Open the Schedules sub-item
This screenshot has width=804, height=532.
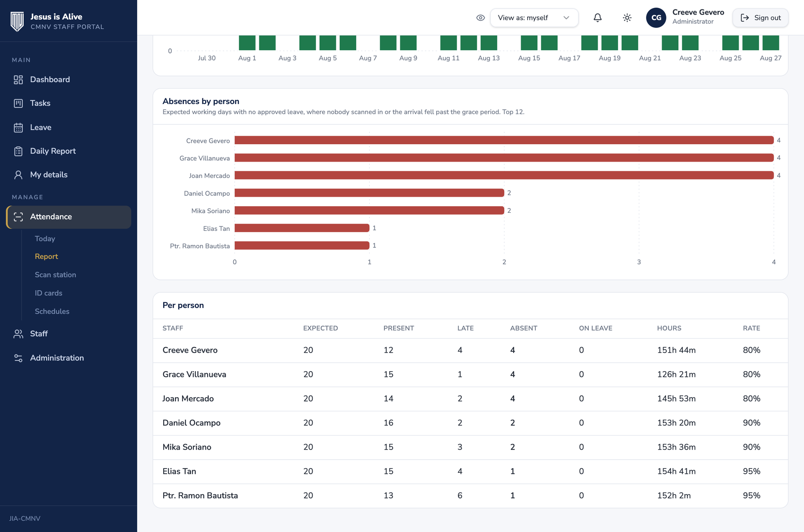click(x=52, y=312)
